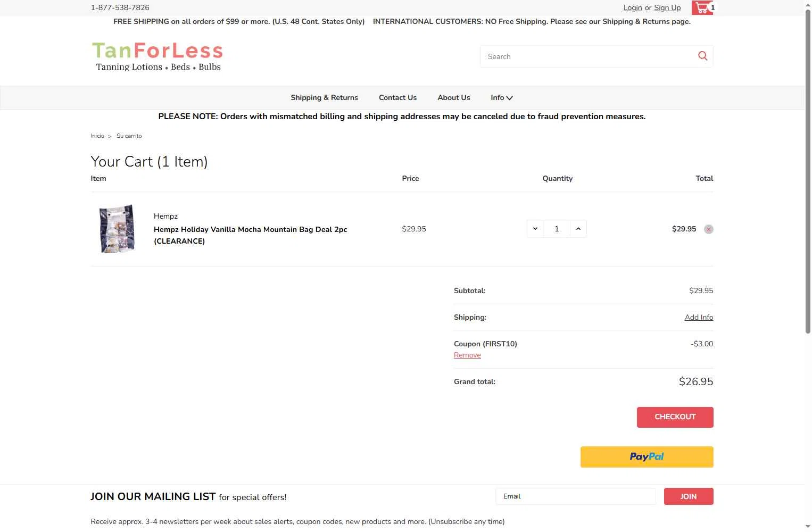Image resolution: width=812 pixels, height=532 pixels.
Task: Focus the mailing list Email field
Action: (576, 496)
